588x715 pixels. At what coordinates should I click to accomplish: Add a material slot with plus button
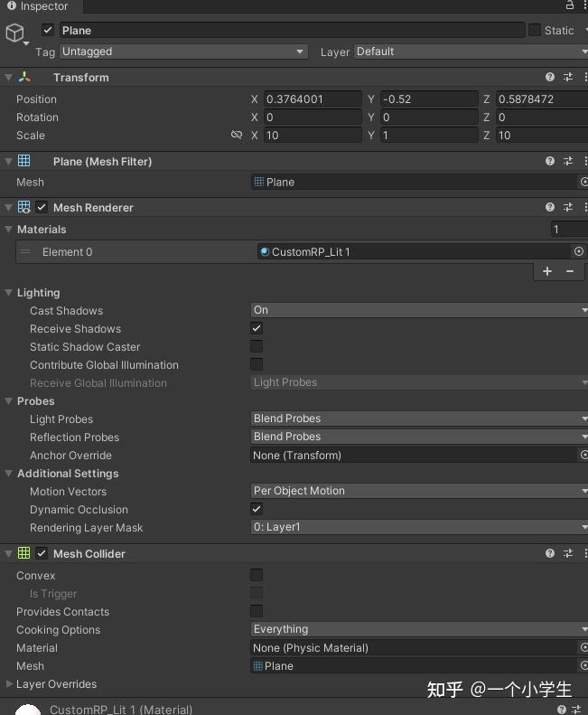pyautogui.click(x=547, y=271)
